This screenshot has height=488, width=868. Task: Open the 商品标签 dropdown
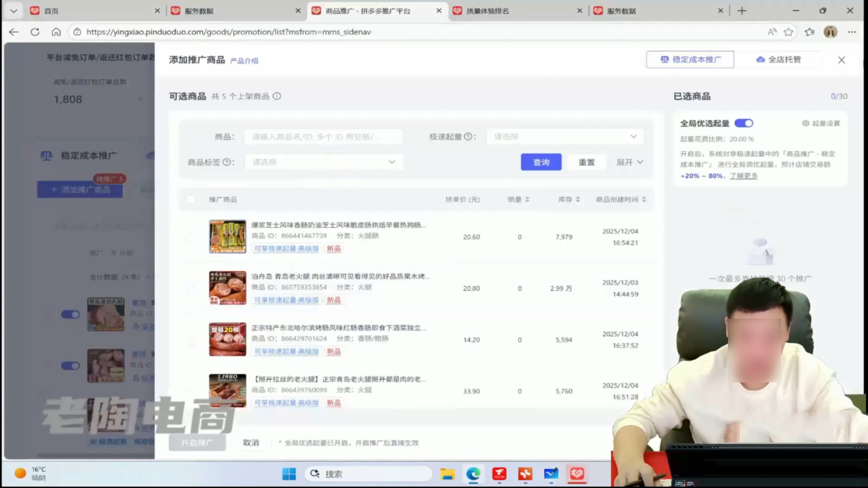pos(324,162)
